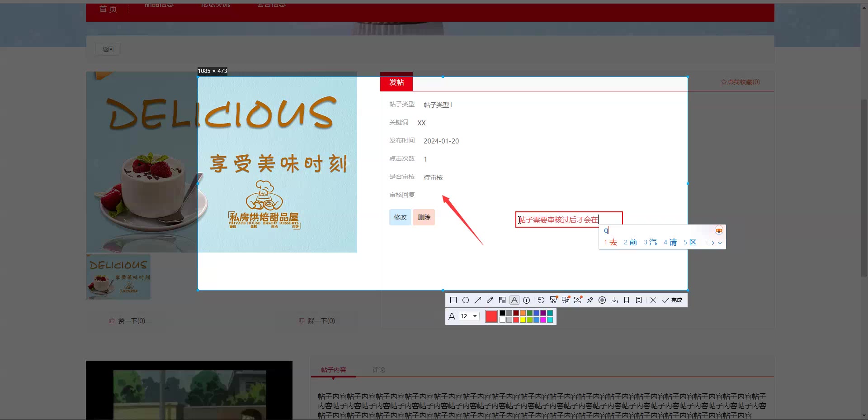Click the video player preview

tap(189, 390)
